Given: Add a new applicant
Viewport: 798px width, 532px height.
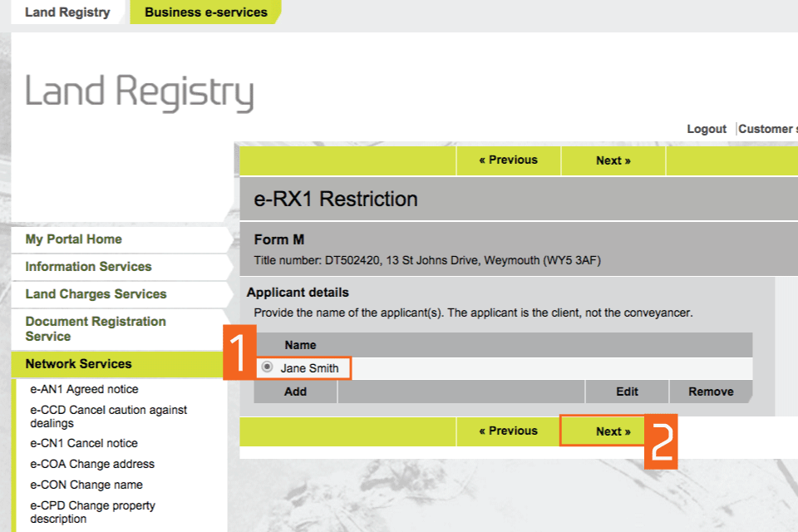Looking at the screenshot, I should (x=295, y=392).
